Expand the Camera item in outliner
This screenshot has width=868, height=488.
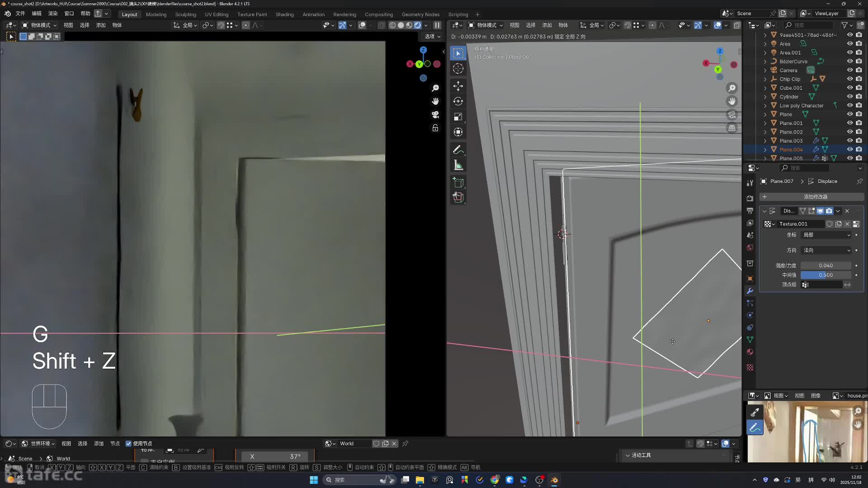click(765, 70)
